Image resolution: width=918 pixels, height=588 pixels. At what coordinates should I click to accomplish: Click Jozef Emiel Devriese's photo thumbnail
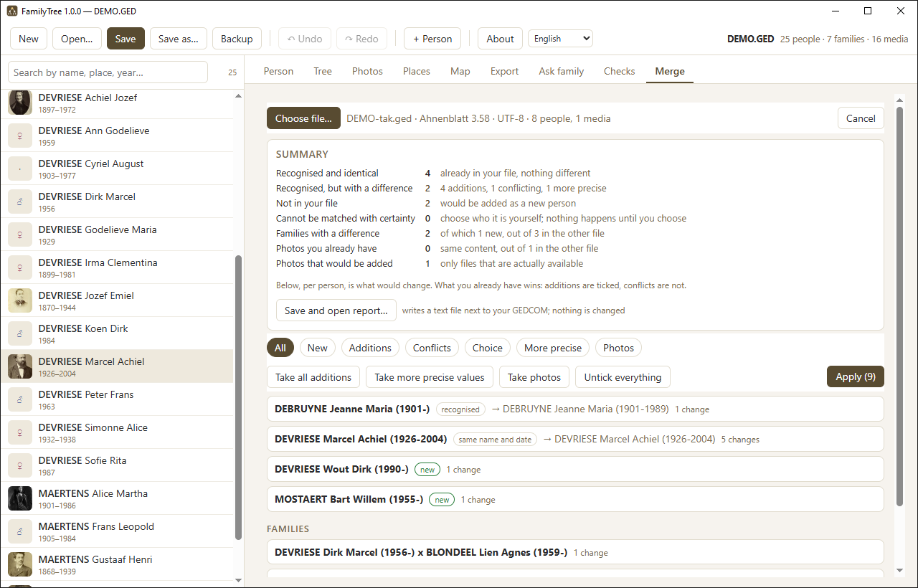point(20,300)
